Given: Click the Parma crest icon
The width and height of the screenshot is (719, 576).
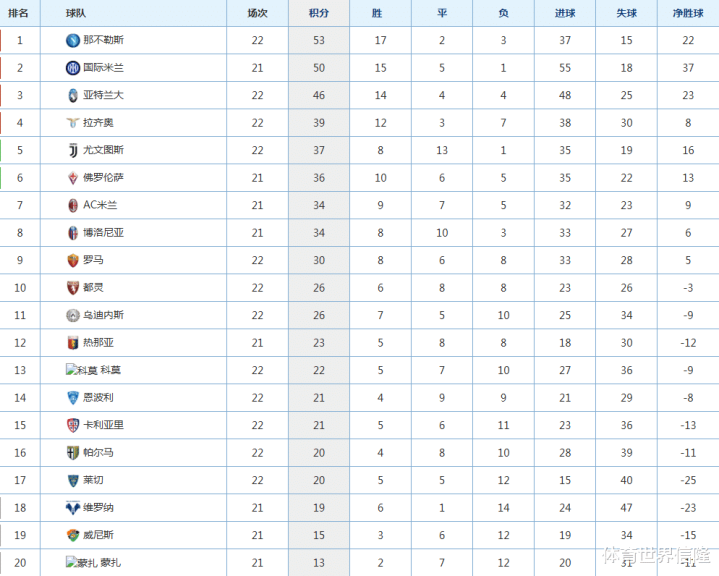Looking at the screenshot, I should (72, 453).
